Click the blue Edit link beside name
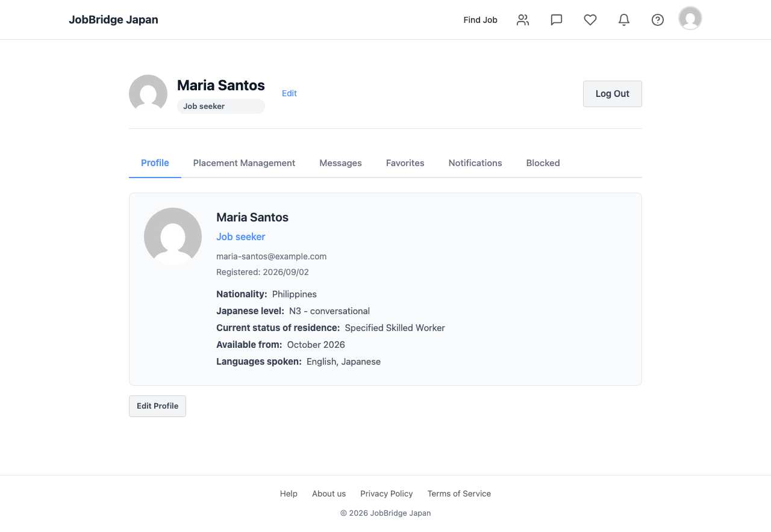This screenshot has height=532, width=771. [x=289, y=93]
